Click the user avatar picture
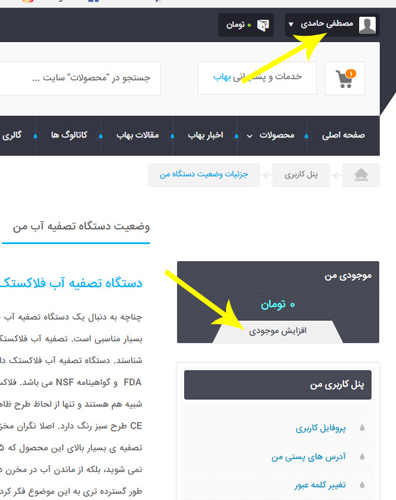 coord(367,25)
